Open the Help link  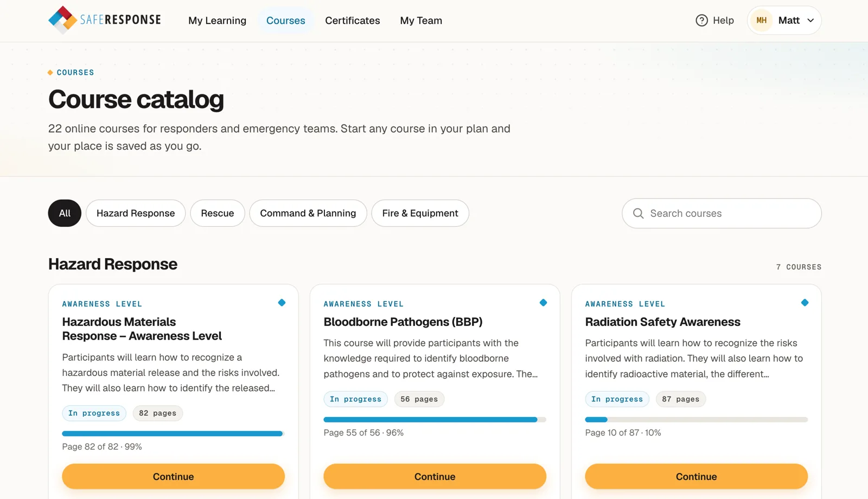coord(714,20)
